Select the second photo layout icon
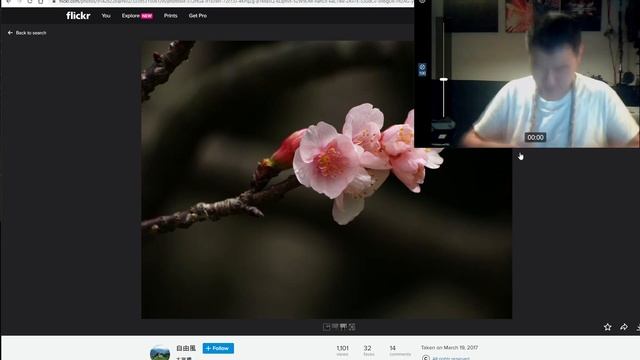This screenshot has height=360, width=640. (335, 327)
